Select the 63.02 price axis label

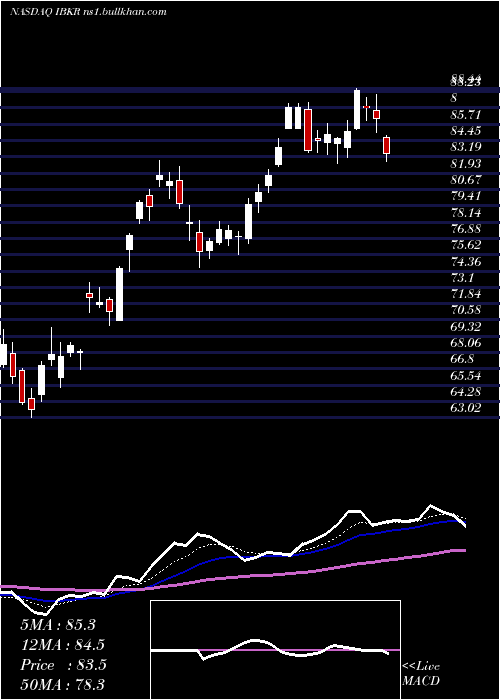[x=466, y=408]
